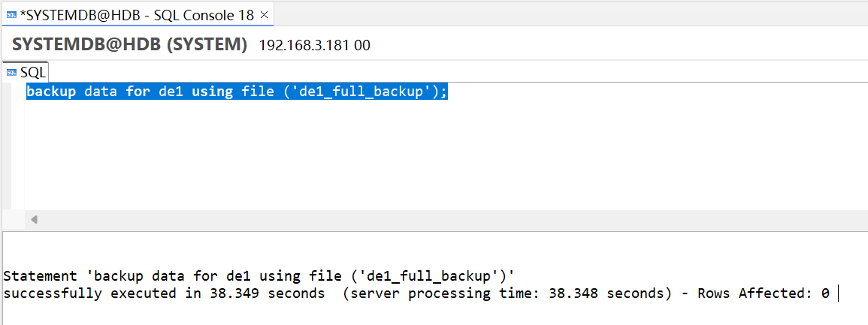The width and height of the screenshot is (868, 325).
Task: Click "server processing time: 38.348 seconds" text
Action: 506,293
